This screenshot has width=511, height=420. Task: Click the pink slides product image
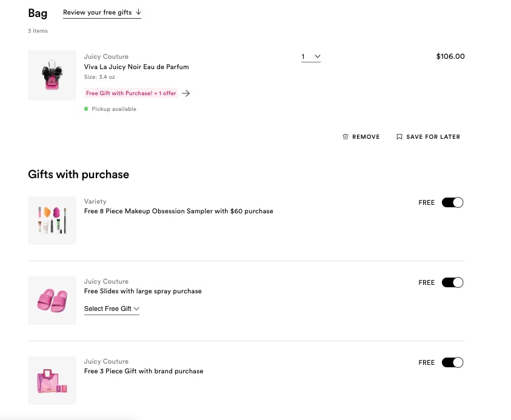[52, 301]
